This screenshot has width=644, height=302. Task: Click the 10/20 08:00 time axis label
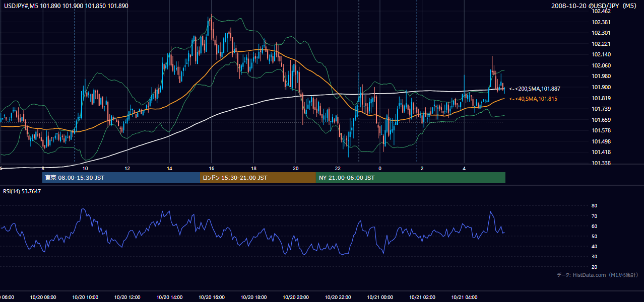(x=43, y=297)
